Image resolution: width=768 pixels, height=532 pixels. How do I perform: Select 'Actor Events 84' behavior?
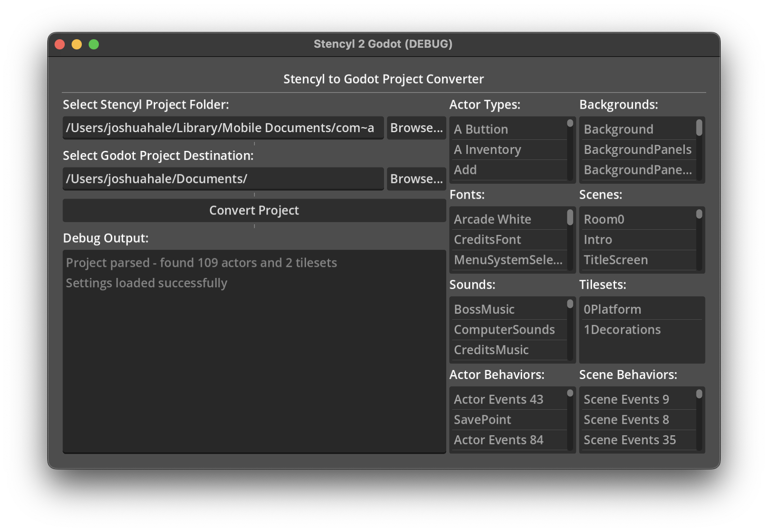point(509,440)
